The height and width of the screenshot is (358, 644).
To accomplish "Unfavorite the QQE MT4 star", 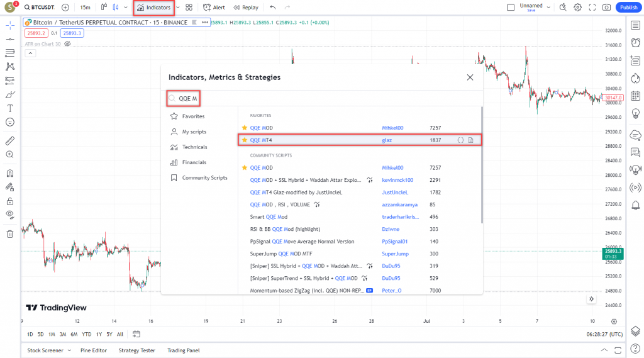I will click(x=245, y=140).
